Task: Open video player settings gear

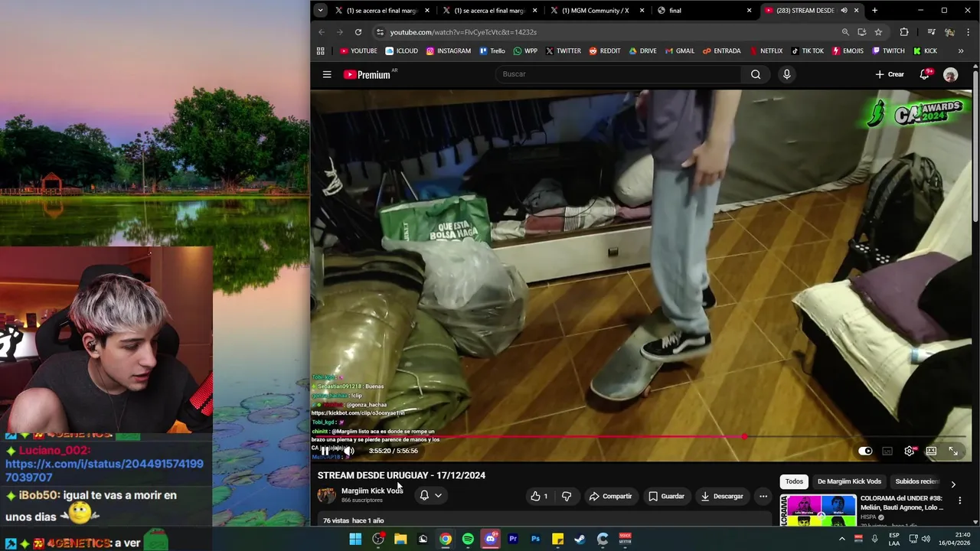Action: (910, 451)
